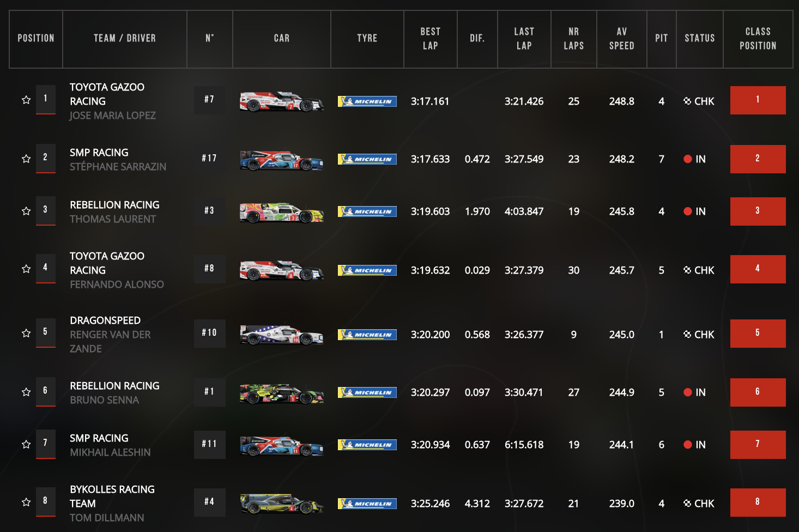Click driver name Bruno Senna
799x532 pixels.
coord(104,400)
